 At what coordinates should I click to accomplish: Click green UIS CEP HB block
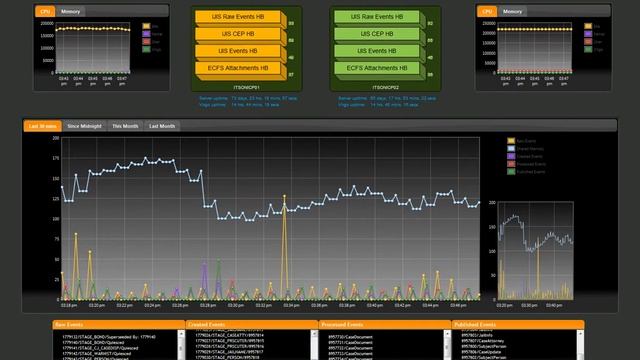[x=377, y=34]
